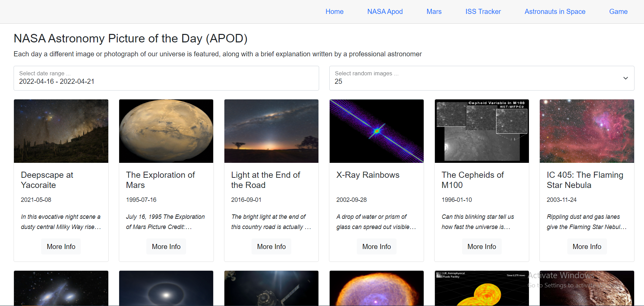644x306 pixels.
Task: Open The Cepheids of M100 image thumbnail
Action: pyautogui.click(x=482, y=131)
